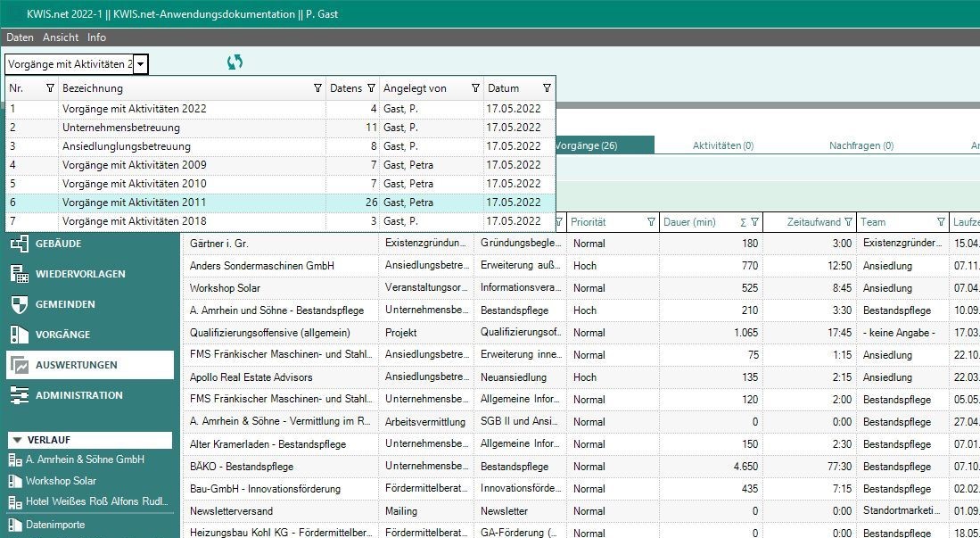This screenshot has height=538, width=980.
Task: Switch to the Vorgänge (26) tab
Action: point(604,145)
